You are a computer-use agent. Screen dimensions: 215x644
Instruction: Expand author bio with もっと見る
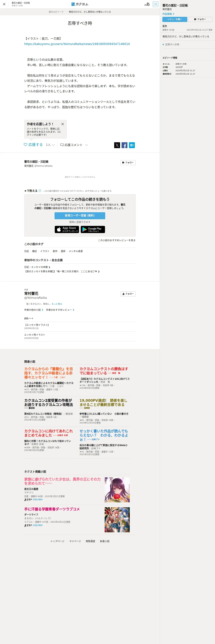coord(57,304)
